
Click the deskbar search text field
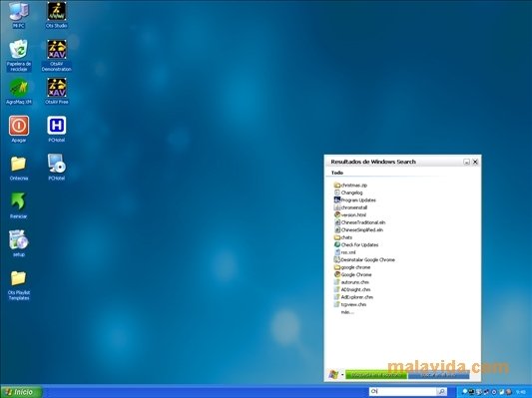tap(402, 392)
